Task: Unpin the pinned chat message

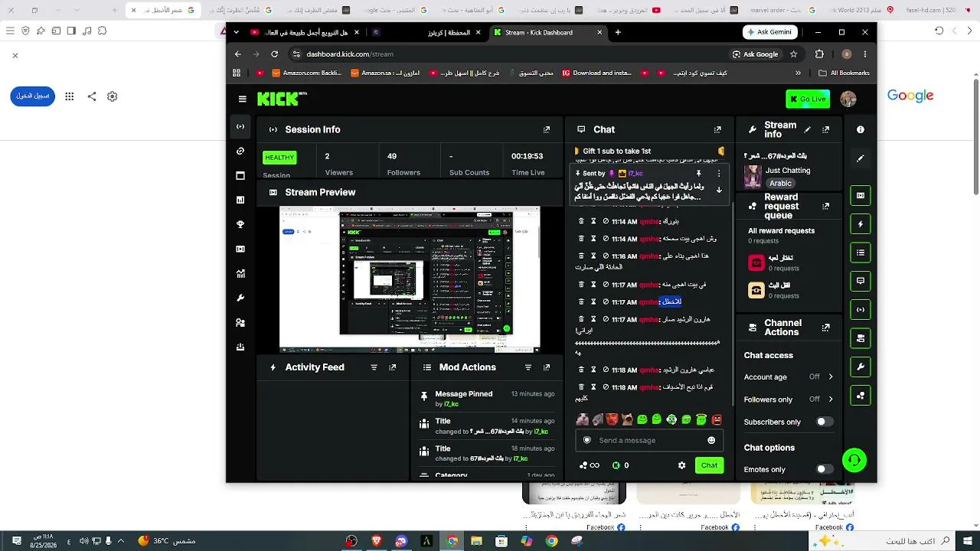Action: point(698,174)
